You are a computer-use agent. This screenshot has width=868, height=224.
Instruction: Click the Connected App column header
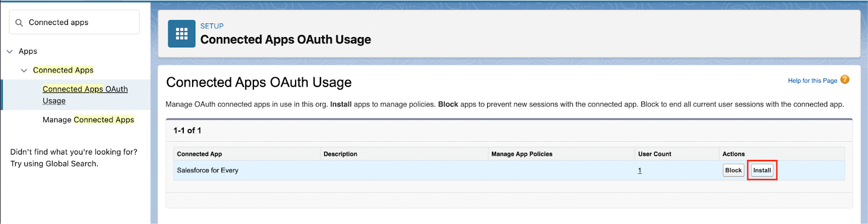tap(199, 154)
